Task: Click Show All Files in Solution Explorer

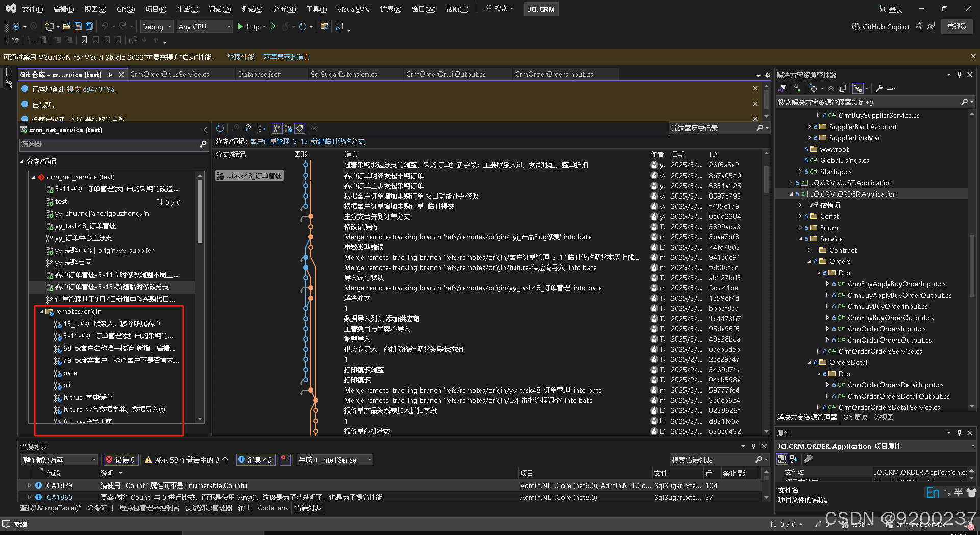Action: [842, 88]
